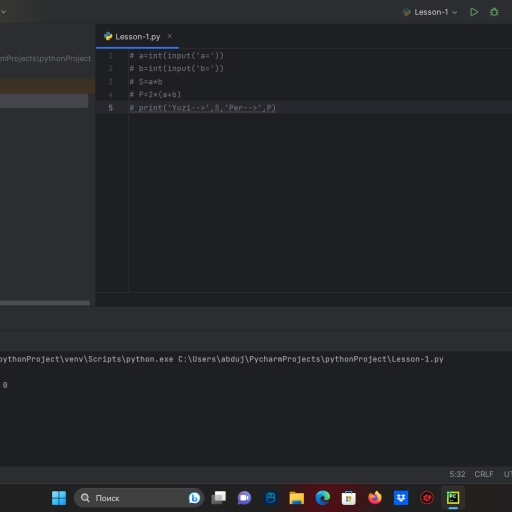Switch to the PyCharm taskbar icon
Image resolution: width=512 pixels, height=512 pixels.
(453, 498)
